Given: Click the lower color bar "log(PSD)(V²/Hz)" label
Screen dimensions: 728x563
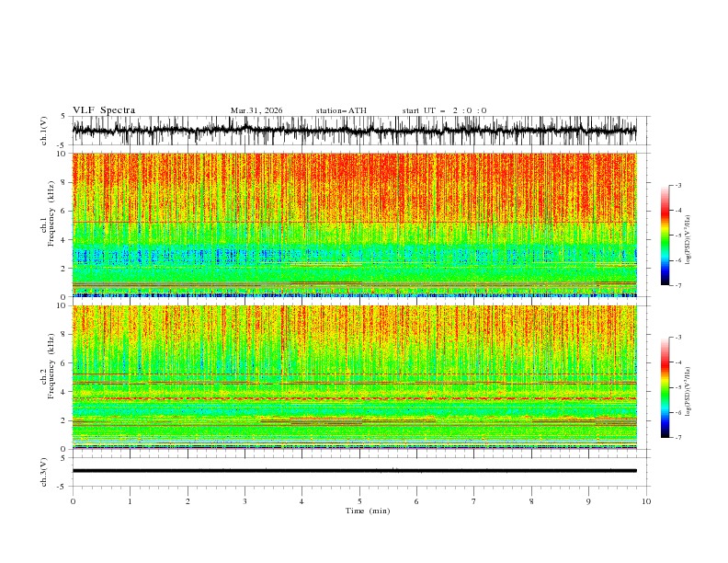Looking at the screenshot, I should 688,391.
